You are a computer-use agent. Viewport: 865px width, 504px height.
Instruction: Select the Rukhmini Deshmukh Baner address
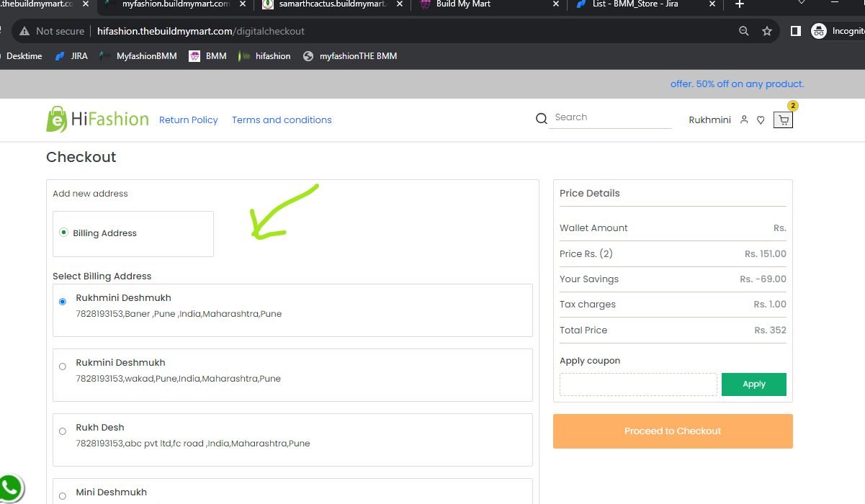pyautogui.click(x=63, y=302)
